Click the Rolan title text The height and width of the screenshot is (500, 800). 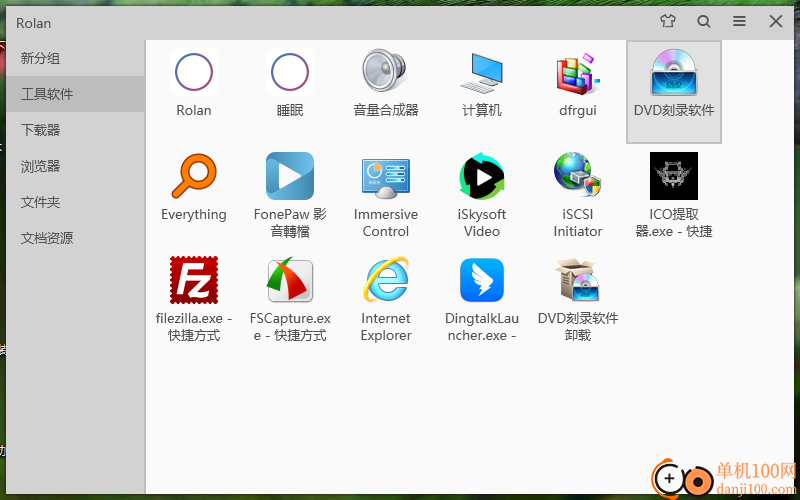pos(34,23)
